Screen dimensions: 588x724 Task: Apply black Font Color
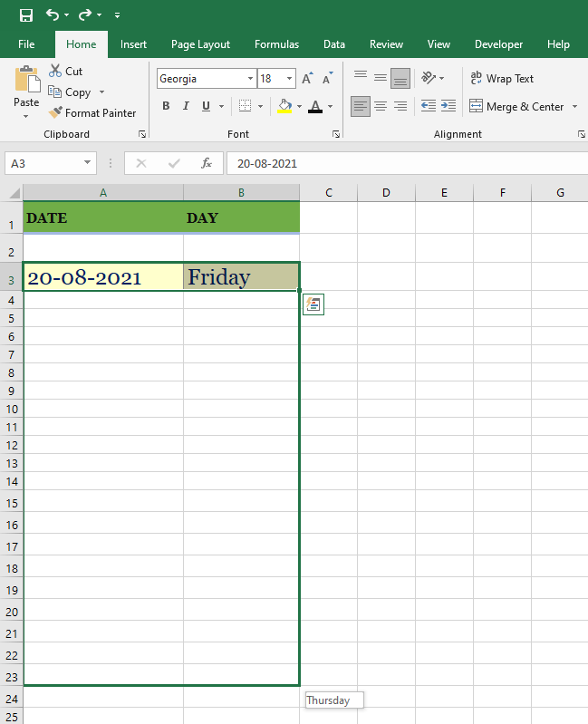point(315,106)
